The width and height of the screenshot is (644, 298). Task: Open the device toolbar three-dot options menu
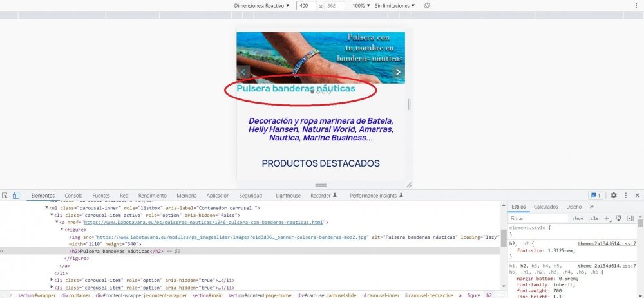[x=636, y=6]
